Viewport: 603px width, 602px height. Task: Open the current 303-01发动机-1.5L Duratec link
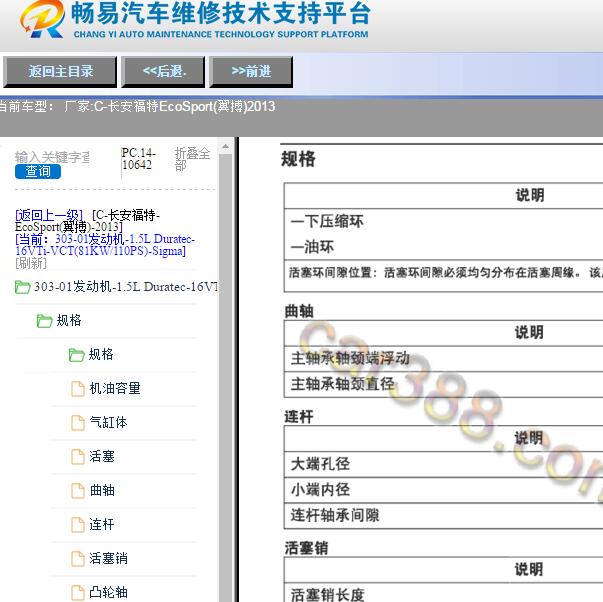[x=105, y=245]
